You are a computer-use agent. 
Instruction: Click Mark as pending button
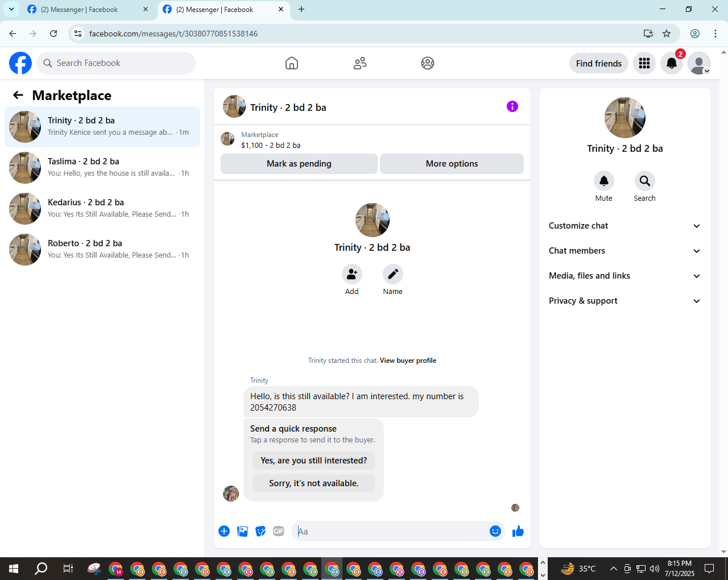point(299,164)
